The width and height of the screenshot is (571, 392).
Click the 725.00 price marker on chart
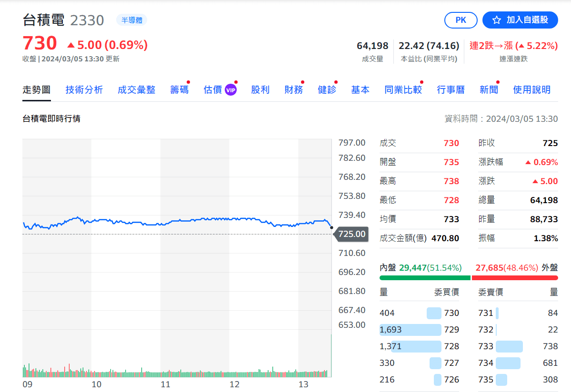tap(352, 234)
